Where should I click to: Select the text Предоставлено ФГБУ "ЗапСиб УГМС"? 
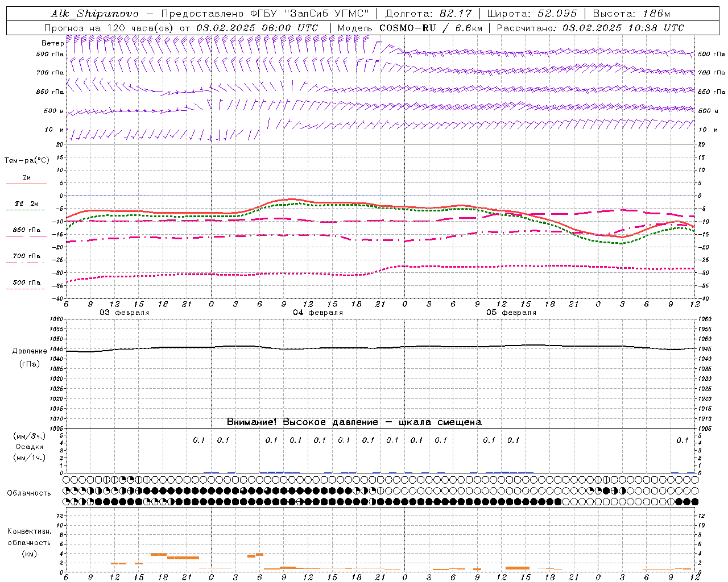[x=265, y=14]
